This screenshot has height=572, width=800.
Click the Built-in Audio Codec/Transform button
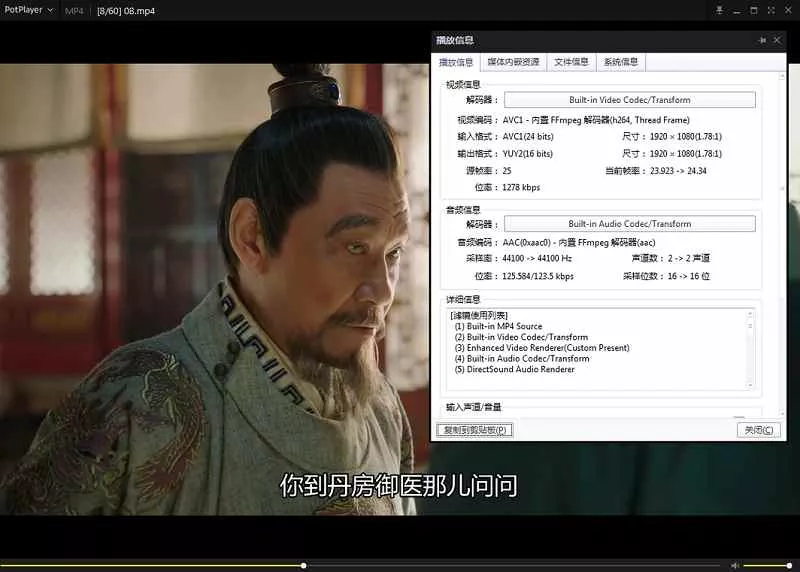(629, 224)
